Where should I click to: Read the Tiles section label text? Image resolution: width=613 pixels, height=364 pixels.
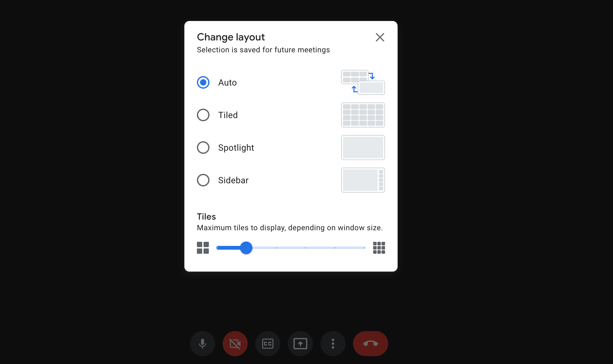click(x=207, y=216)
